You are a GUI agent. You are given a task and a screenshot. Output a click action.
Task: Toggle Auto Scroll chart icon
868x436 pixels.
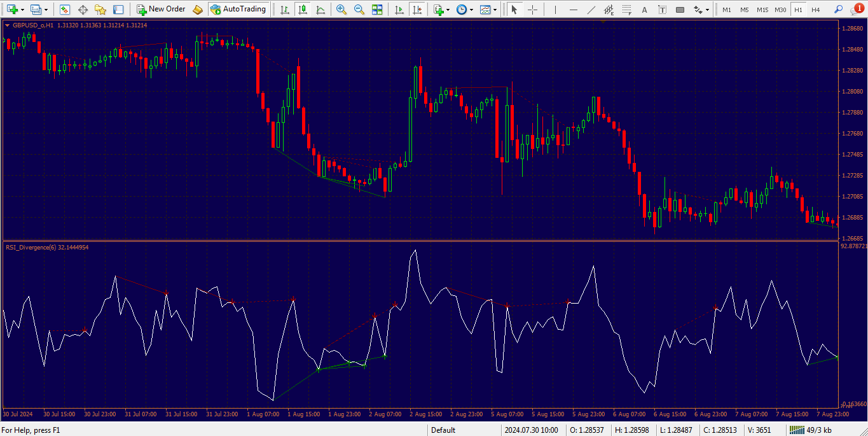[x=399, y=9]
